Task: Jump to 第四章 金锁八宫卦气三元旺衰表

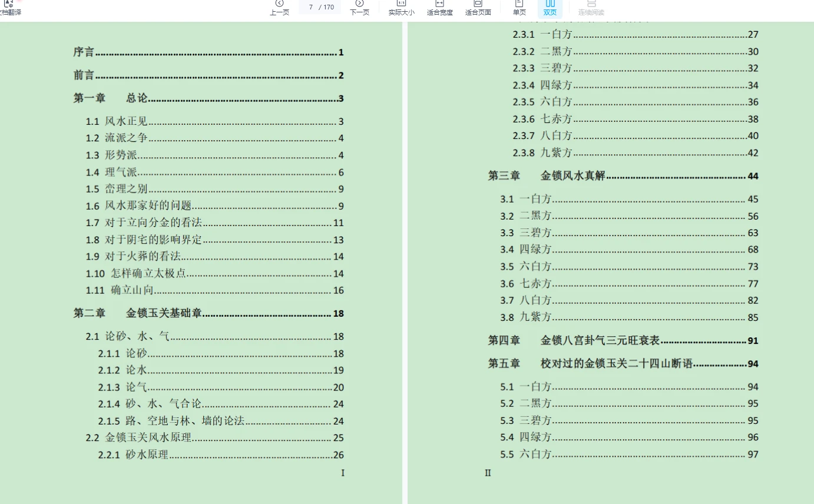Action: (623, 340)
